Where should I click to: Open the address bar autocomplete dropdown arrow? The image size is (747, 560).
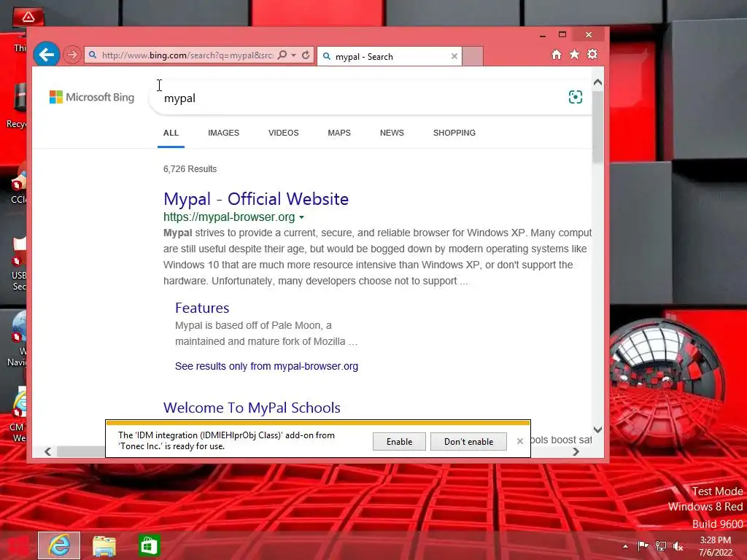pyautogui.click(x=294, y=55)
